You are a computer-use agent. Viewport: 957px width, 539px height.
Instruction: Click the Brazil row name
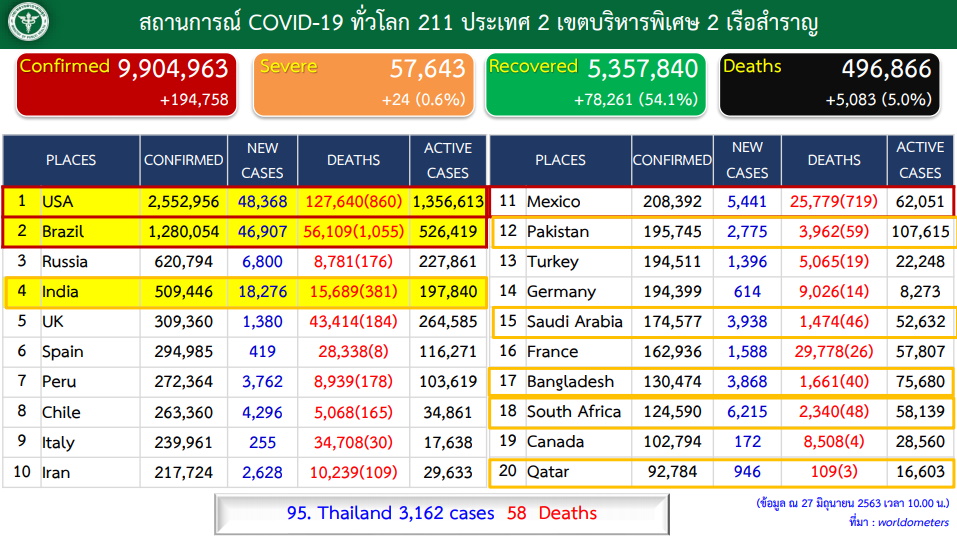tap(63, 231)
